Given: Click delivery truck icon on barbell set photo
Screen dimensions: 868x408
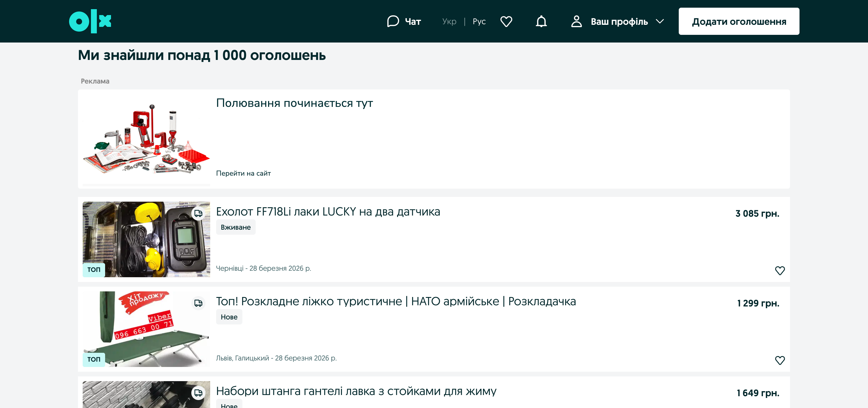Looking at the screenshot, I should pyautogui.click(x=198, y=393).
